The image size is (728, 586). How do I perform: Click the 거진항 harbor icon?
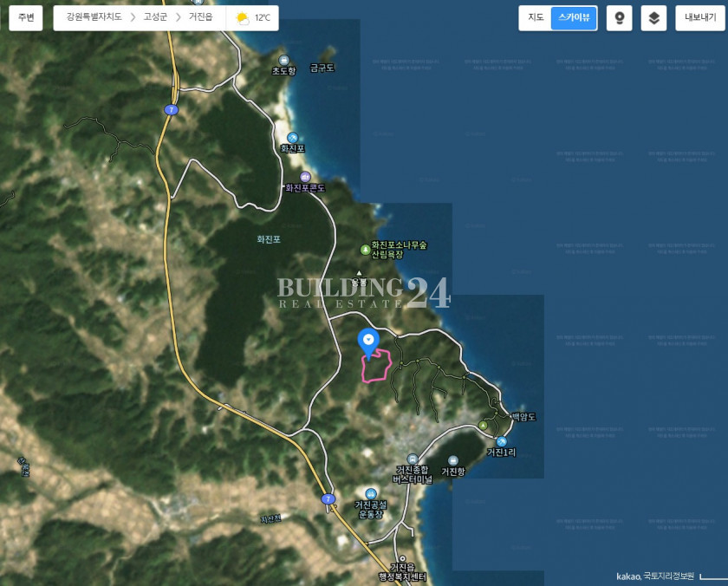tap(453, 460)
